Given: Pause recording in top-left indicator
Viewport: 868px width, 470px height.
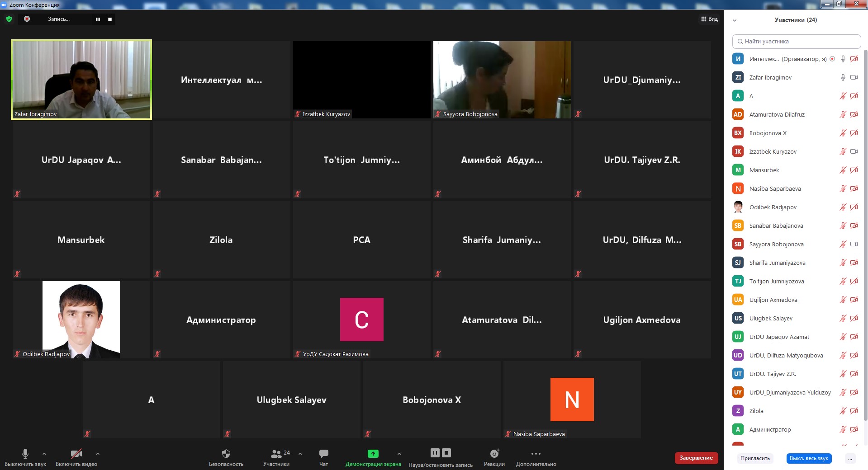Looking at the screenshot, I should click(98, 19).
